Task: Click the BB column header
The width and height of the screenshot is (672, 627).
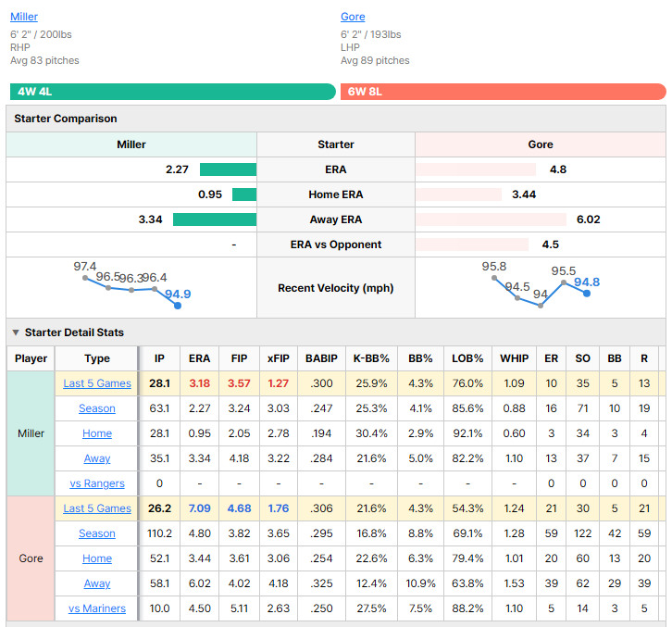Action: (x=615, y=358)
